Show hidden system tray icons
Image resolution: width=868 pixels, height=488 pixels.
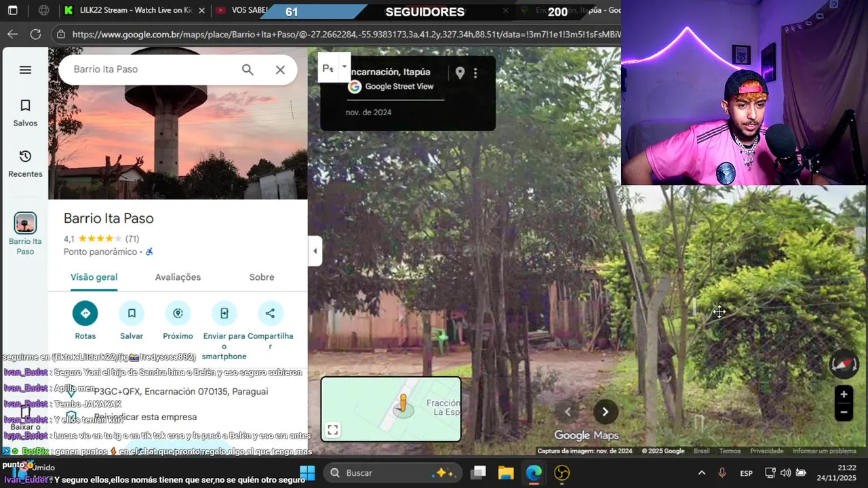click(x=702, y=472)
